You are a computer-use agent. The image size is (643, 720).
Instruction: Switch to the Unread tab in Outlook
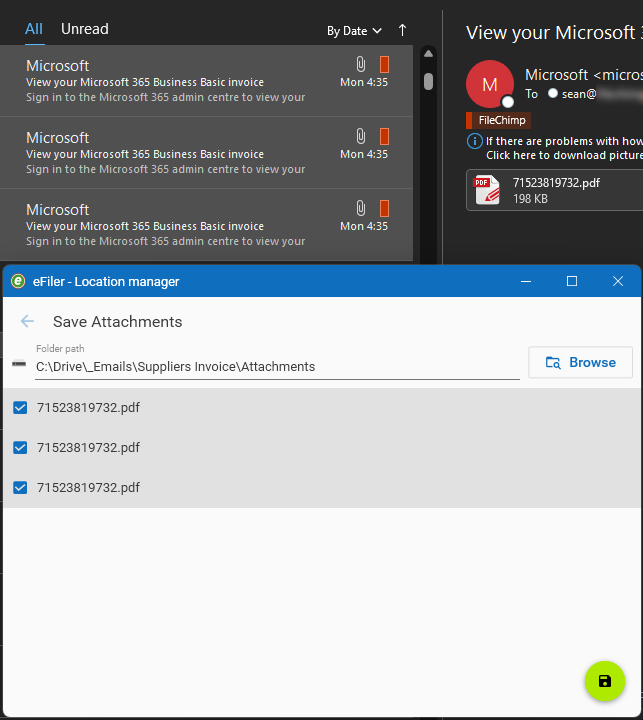point(85,29)
